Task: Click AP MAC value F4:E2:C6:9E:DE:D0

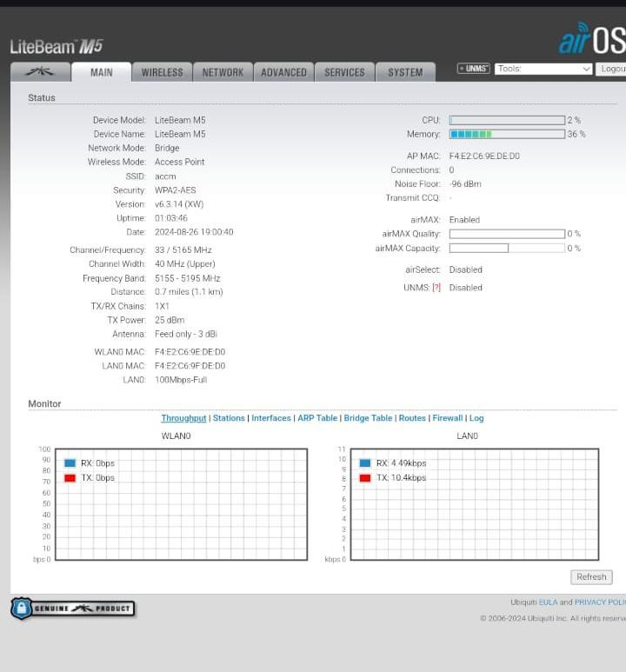Action: (x=484, y=156)
